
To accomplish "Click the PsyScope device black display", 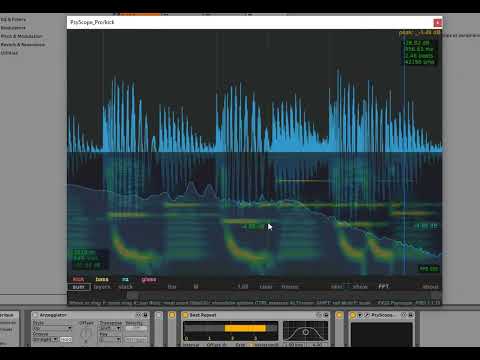I will (381, 334).
